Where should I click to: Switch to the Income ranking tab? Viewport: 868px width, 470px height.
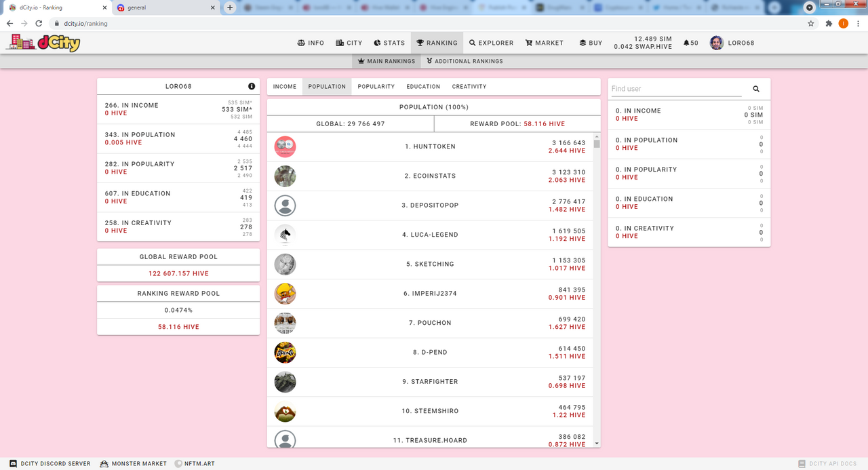pyautogui.click(x=285, y=87)
